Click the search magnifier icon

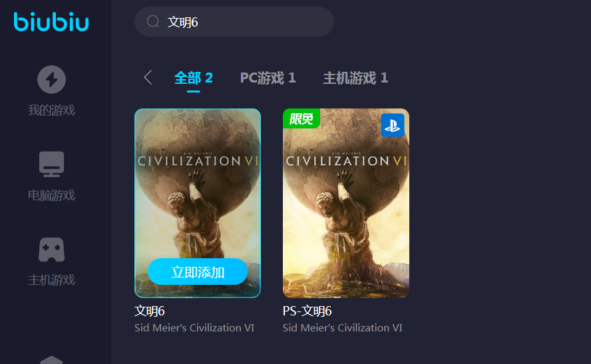152,21
